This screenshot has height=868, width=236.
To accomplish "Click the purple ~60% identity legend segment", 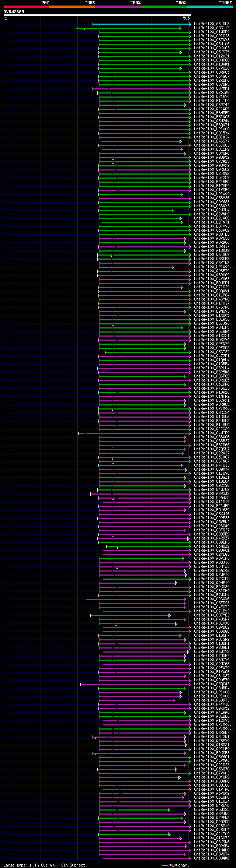I will (x=118, y=7).
